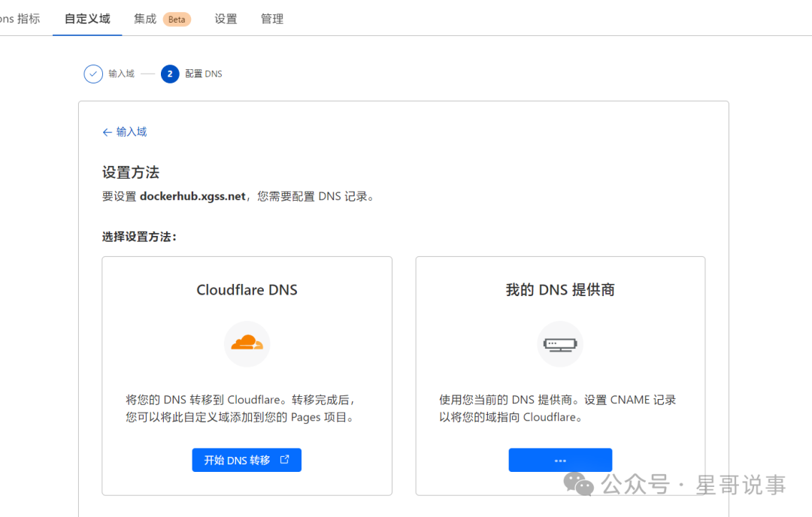Click the orange Cloudflare cloud icon

coord(247,343)
